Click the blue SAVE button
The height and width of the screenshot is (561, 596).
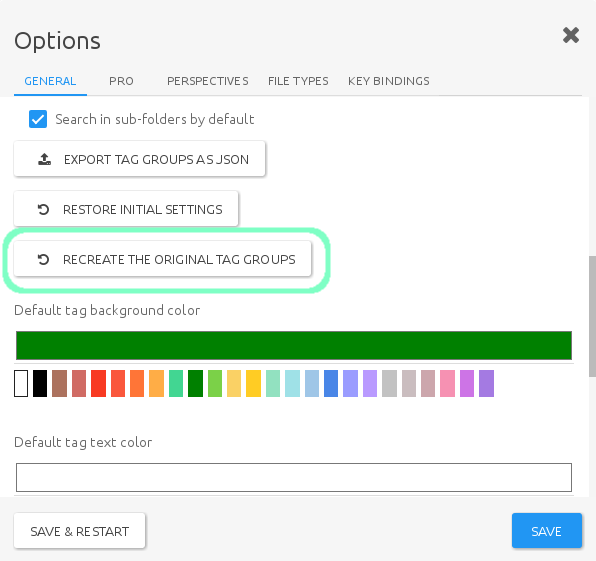pos(547,531)
